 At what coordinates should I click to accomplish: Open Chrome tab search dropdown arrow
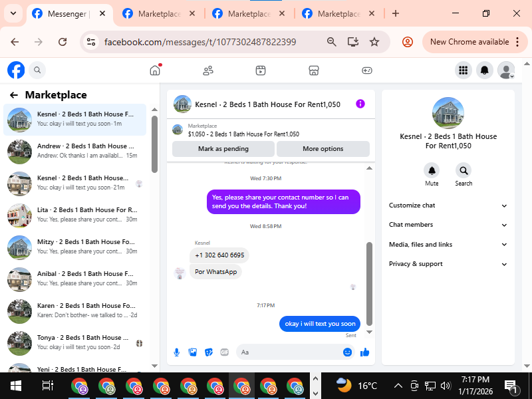pyautogui.click(x=13, y=13)
